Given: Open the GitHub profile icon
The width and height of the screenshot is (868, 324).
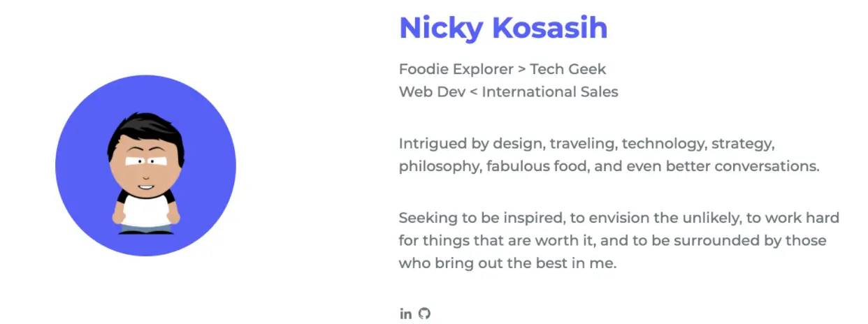Looking at the screenshot, I should [x=424, y=314].
